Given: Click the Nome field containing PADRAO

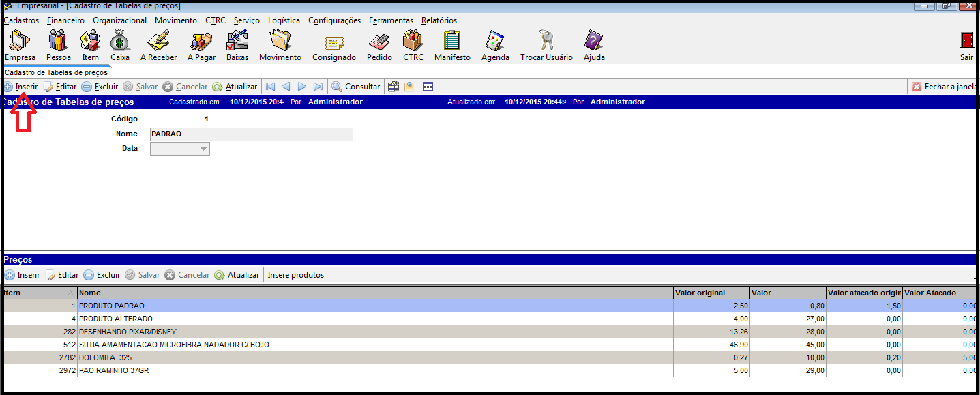Looking at the screenshot, I should [251, 134].
